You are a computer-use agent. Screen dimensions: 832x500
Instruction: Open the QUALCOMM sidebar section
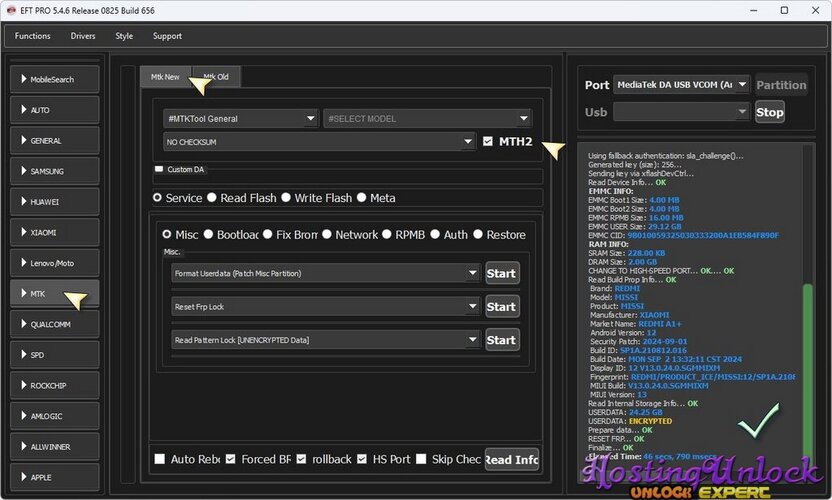coord(54,324)
